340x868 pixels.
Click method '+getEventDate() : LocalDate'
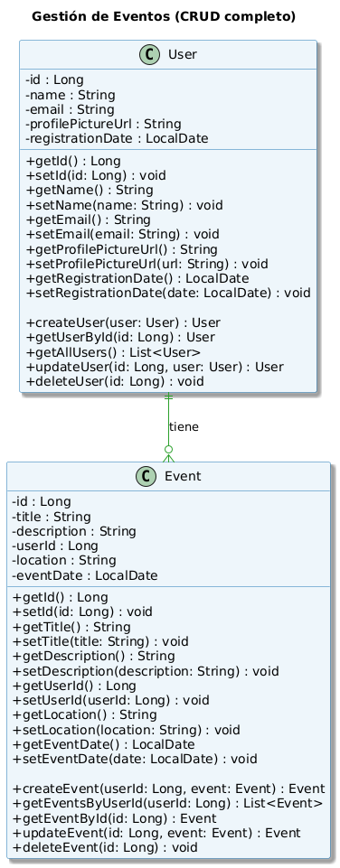(103, 744)
